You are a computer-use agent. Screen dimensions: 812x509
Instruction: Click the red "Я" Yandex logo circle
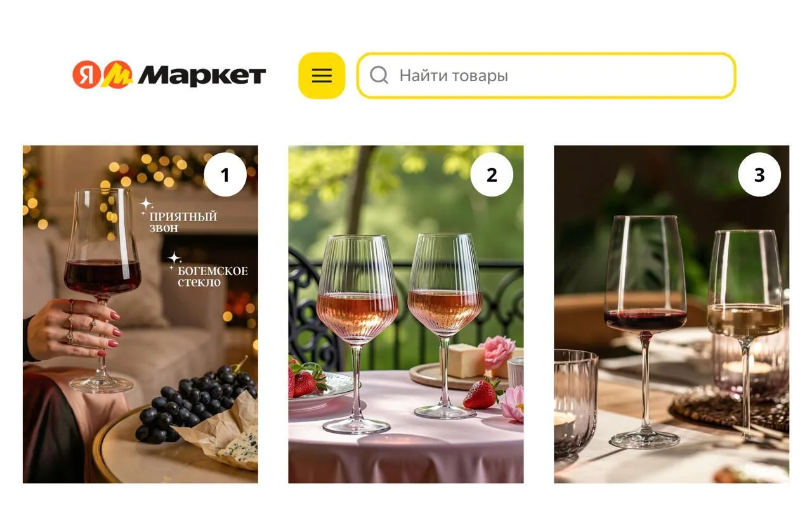coord(86,75)
